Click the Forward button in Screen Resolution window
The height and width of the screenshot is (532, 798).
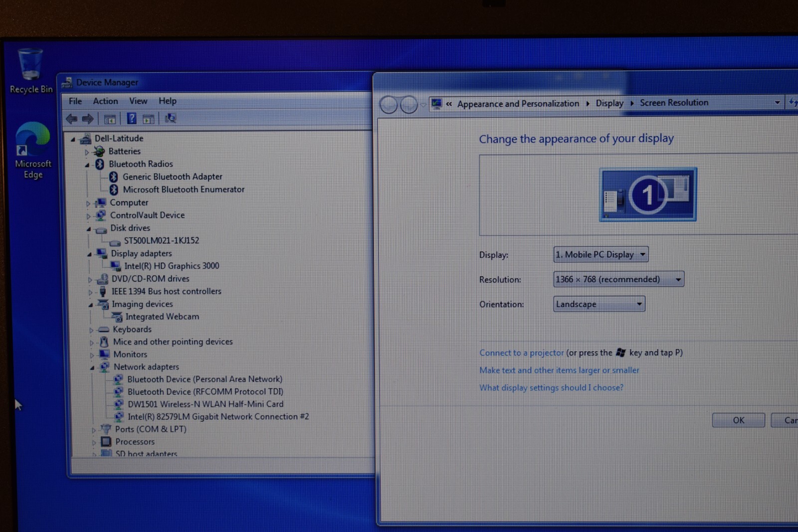point(409,105)
